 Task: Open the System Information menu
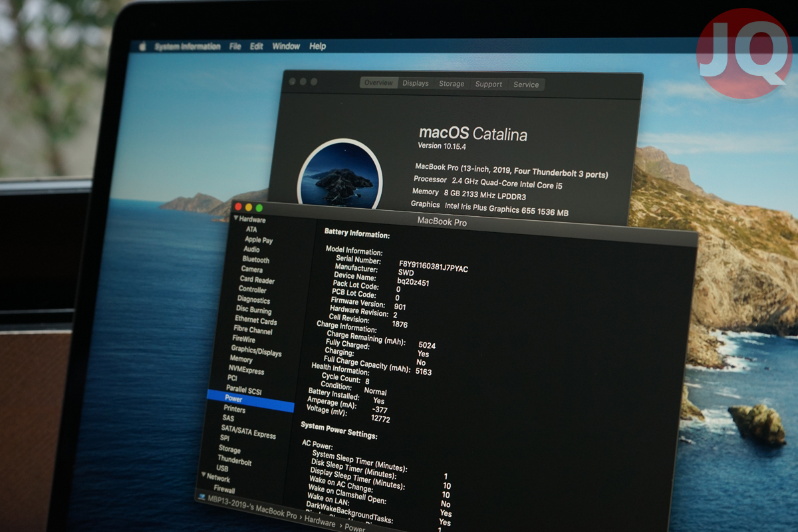(x=187, y=47)
